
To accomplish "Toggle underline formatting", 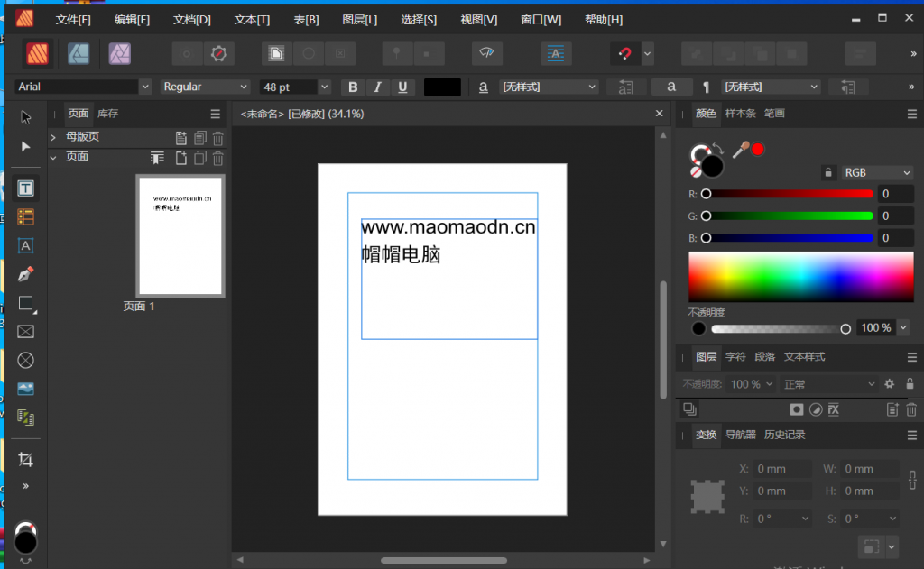I will tap(400, 87).
